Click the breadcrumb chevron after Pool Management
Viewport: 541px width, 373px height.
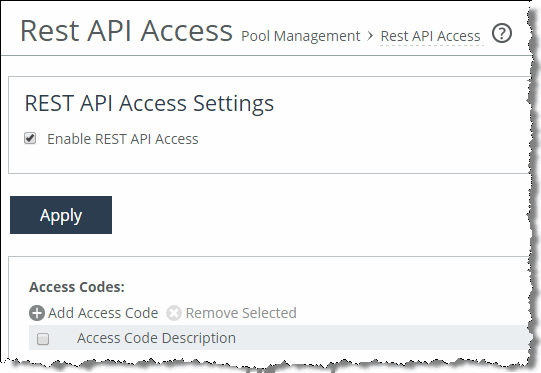(x=370, y=36)
